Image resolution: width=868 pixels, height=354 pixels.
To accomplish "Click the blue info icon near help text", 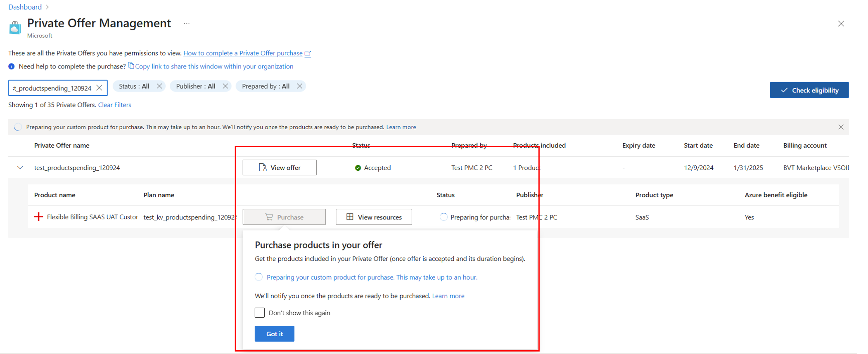I will (x=12, y=66).
